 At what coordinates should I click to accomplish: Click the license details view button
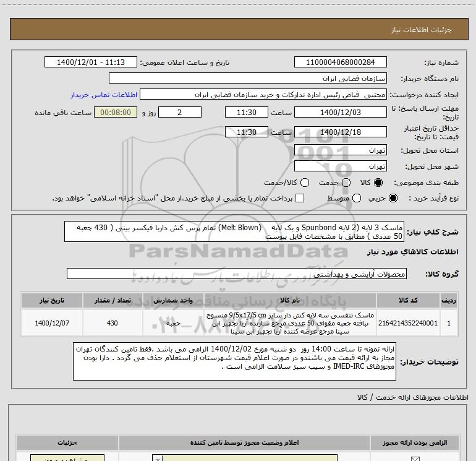coord(67,458)
